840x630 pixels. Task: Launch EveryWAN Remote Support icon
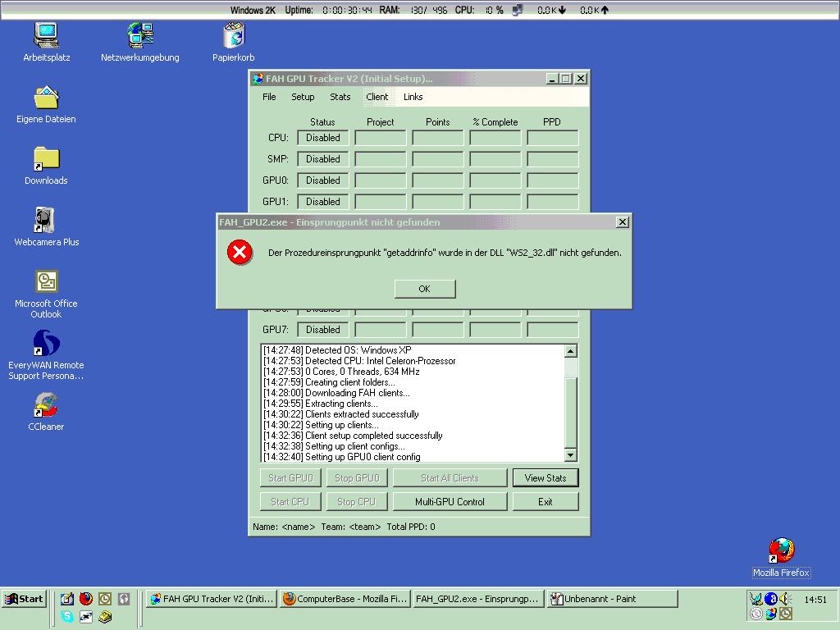(x=46, y=344)
